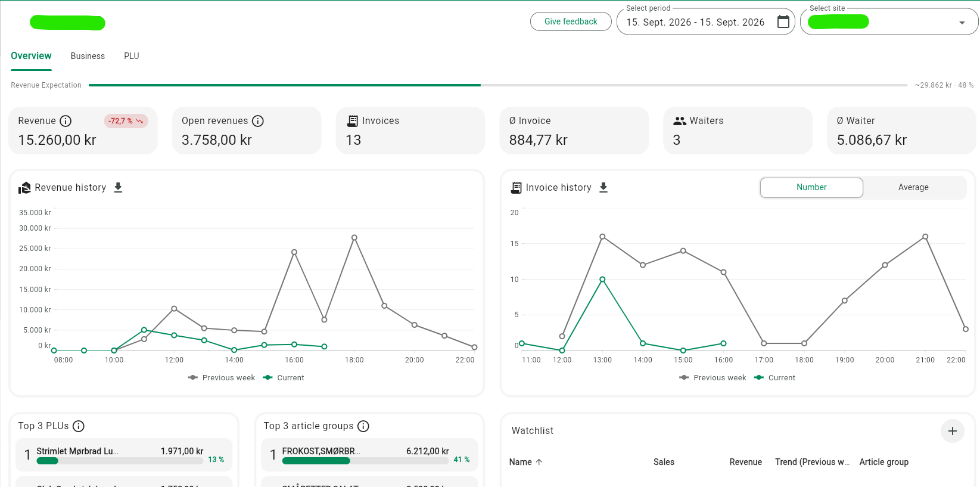Screen dimensions: 980x487
Task: Switch to the Business tab
Action: point(88,56)
